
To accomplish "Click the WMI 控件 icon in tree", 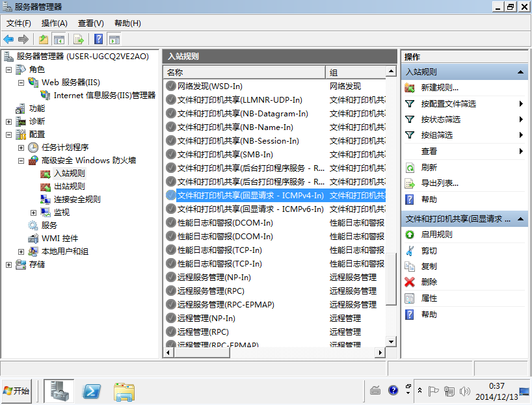I will click(33, 239).
